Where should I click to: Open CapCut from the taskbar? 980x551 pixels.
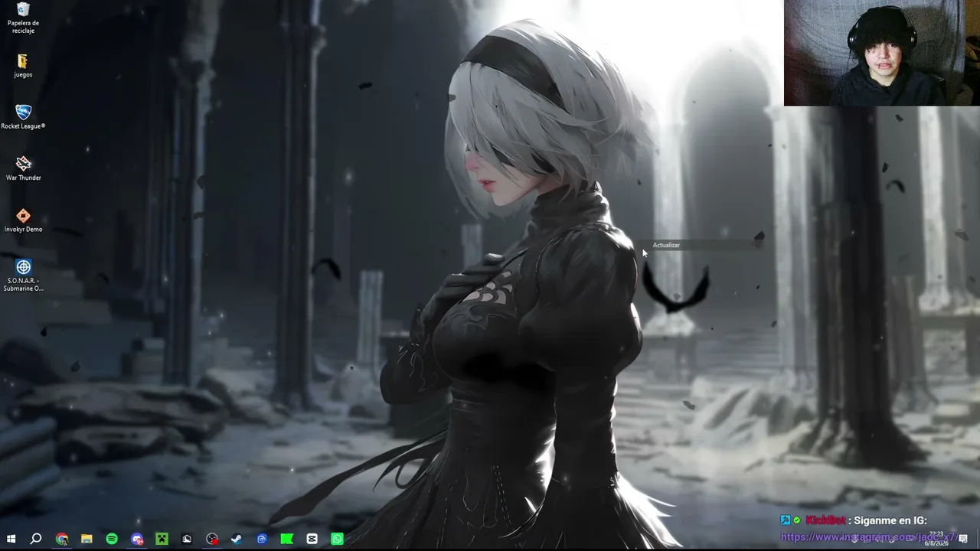(x=312, y=539)
